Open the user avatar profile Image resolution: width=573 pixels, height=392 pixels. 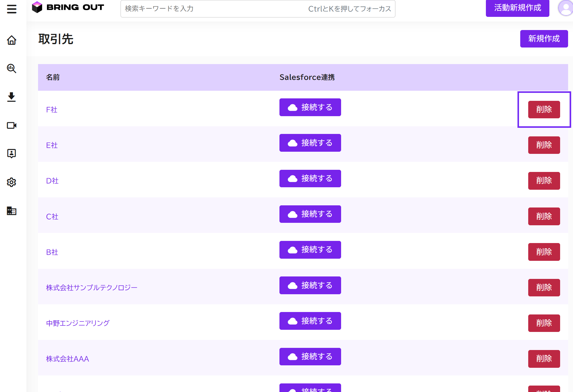pyautogui.click(x=566, y=8)
